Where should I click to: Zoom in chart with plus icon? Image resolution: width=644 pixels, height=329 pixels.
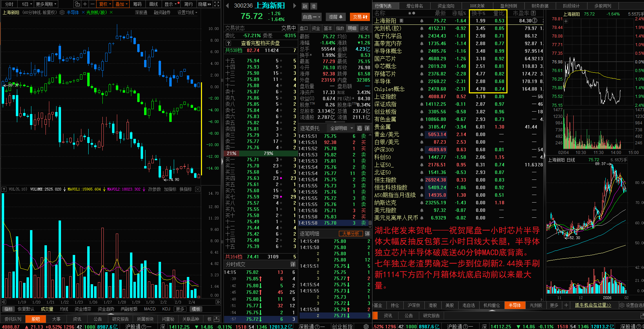coord(85,4)
